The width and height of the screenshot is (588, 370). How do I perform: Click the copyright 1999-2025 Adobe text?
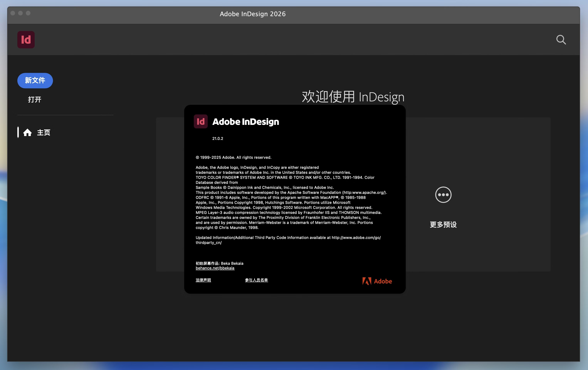click(233, 157)
